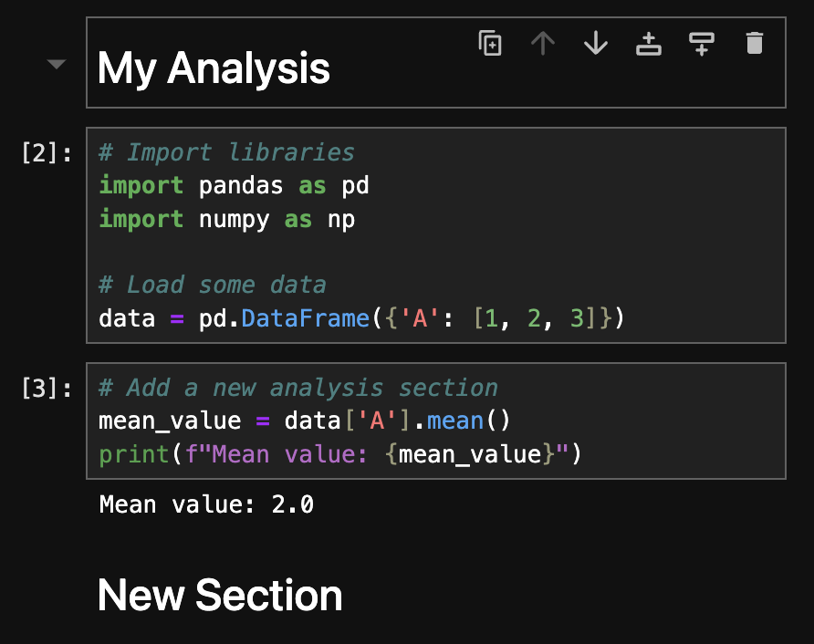Click the Import libraries comment line
Viewport: 814px width, 644px height.
(227, 152)
